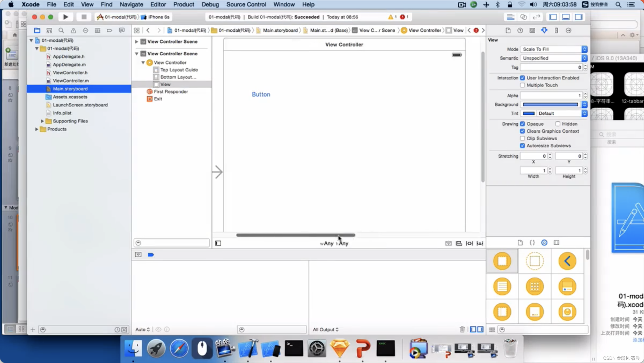This screenshot has height=363, width=644.
Task: Open the Quick Help inspector
Action: pyautogui.click(x=520, y=30)
